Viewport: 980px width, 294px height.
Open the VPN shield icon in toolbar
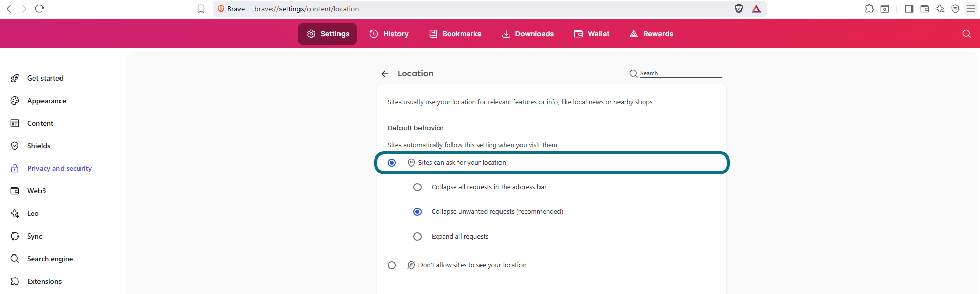click(955, 9)
